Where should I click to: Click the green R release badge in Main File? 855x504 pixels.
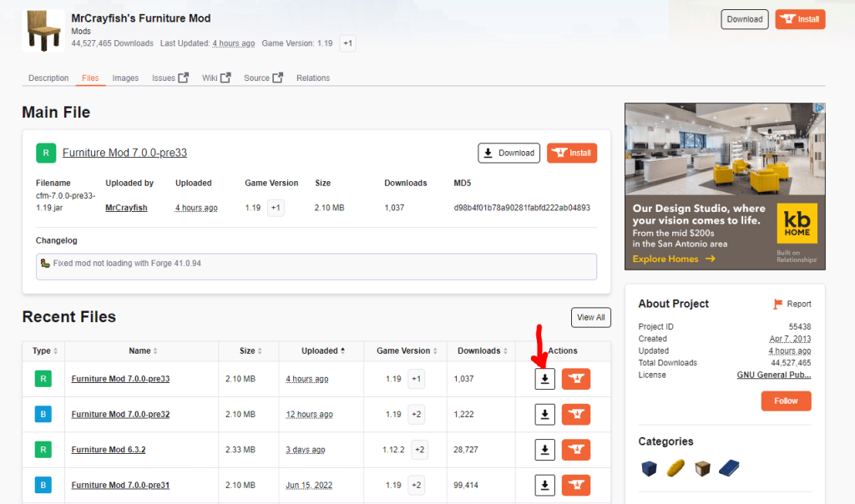46,153
